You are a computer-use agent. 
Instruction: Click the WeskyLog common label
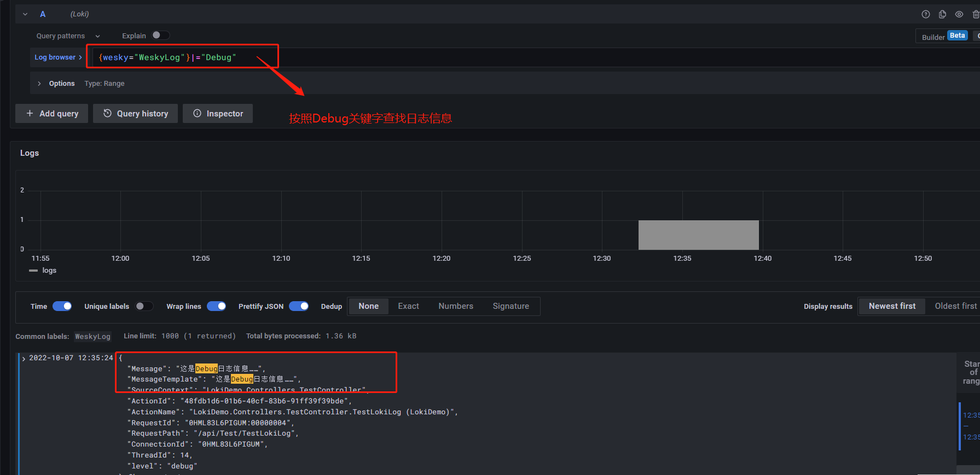tap(92, 336)
